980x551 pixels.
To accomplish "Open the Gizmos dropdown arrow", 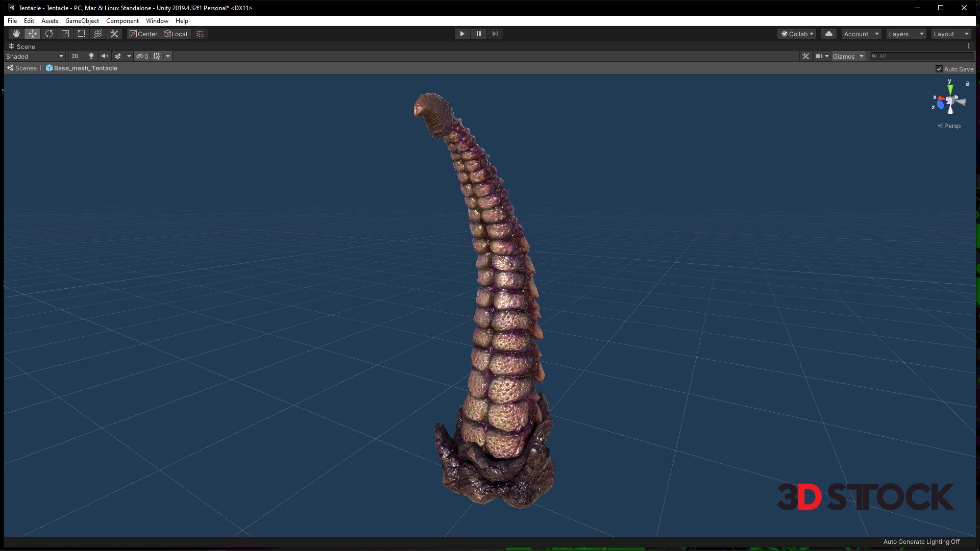I will tap(862, 56).
